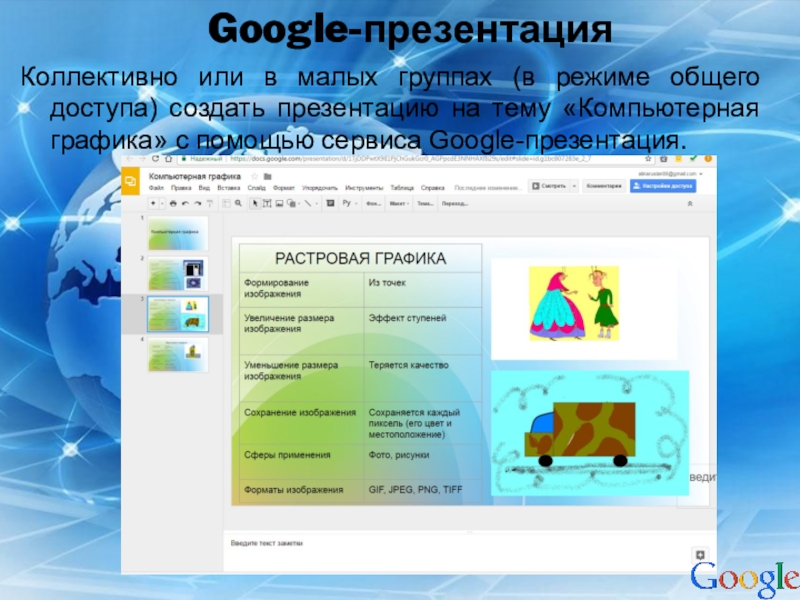800x600 pixels.
Task: Click the new slide plus button
Action: pyautogui.click(x=153, y=203)
